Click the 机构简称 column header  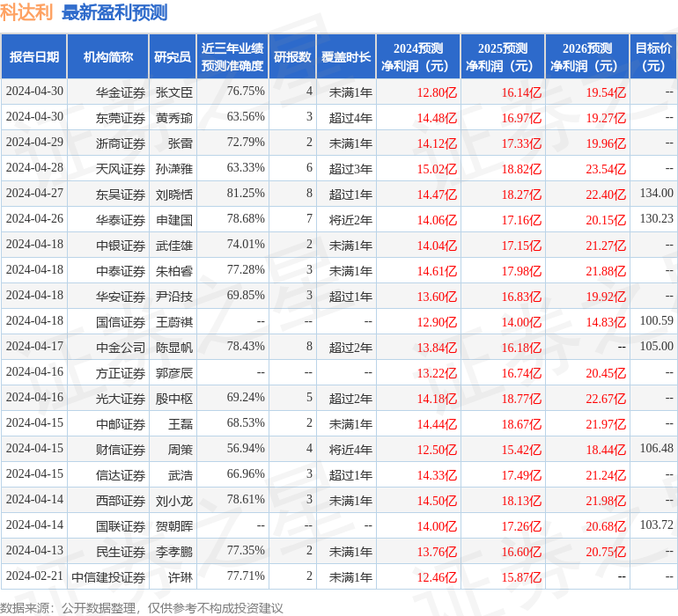[108, 56]
